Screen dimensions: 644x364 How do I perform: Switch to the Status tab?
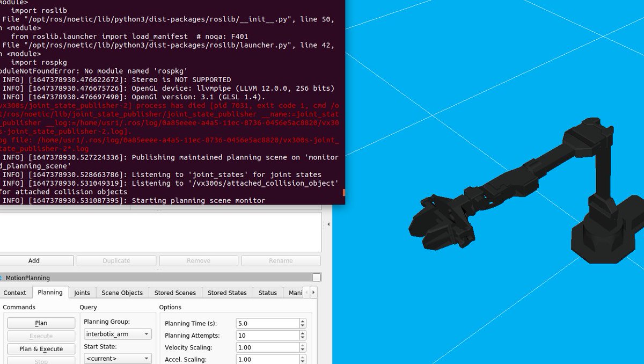268,293
